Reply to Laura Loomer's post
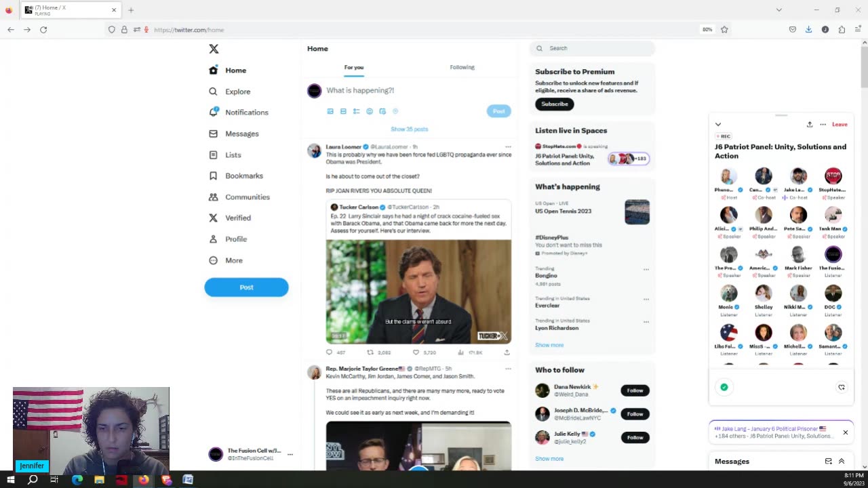The width and height of the screenshot is (868, 488). 330,352
